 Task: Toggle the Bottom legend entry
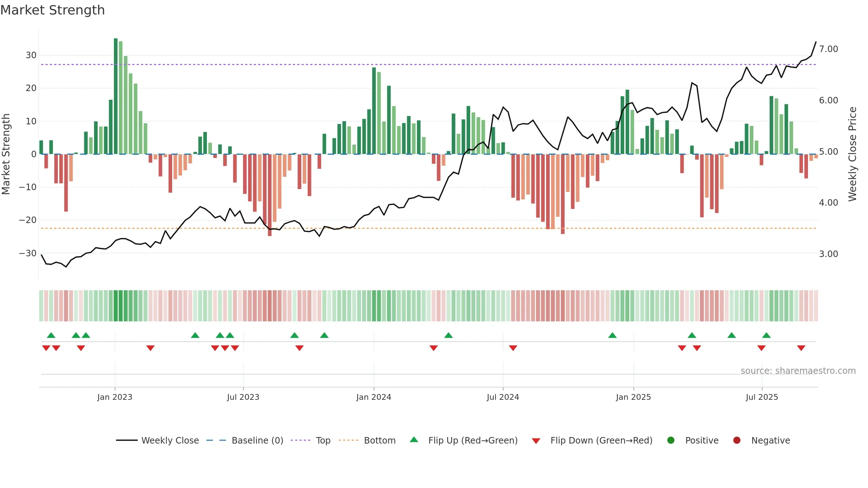(x=367, y=440)
